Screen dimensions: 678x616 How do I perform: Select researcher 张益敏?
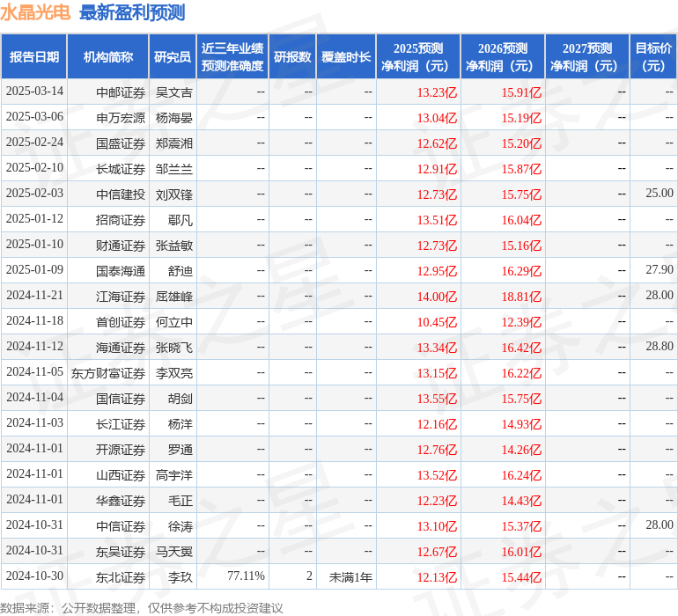pyautogui.click(x=173, y=246)
